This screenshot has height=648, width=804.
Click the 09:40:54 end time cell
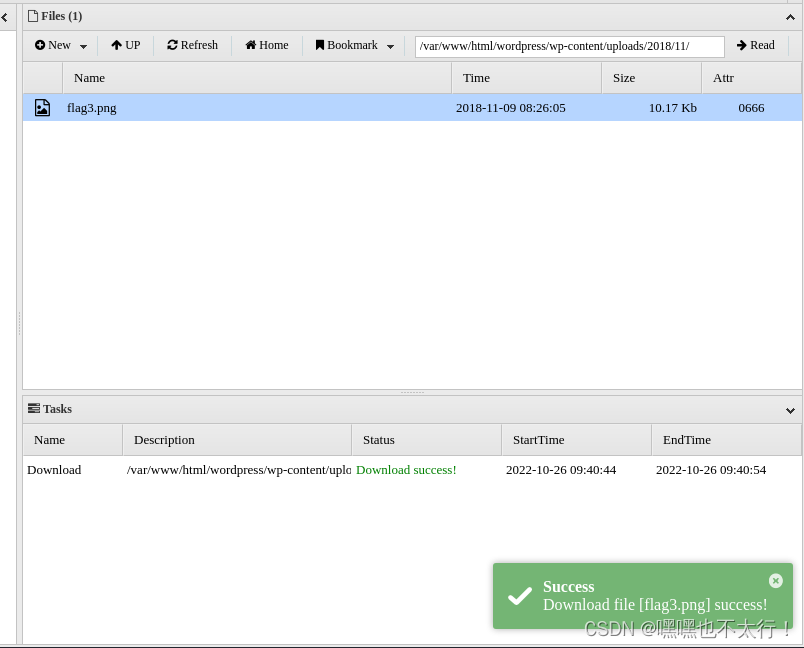711,470
